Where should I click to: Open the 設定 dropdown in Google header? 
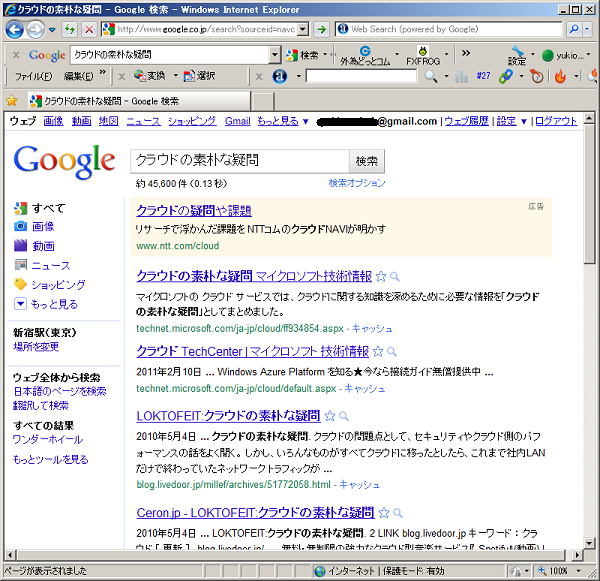click(x=510, y=121)
